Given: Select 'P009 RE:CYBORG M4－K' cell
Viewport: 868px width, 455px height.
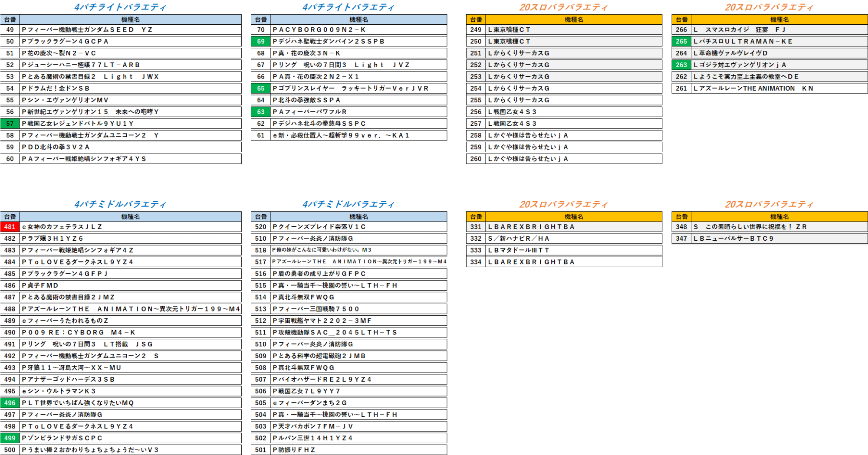Looking at the screenshot, I should click(131, 332).
